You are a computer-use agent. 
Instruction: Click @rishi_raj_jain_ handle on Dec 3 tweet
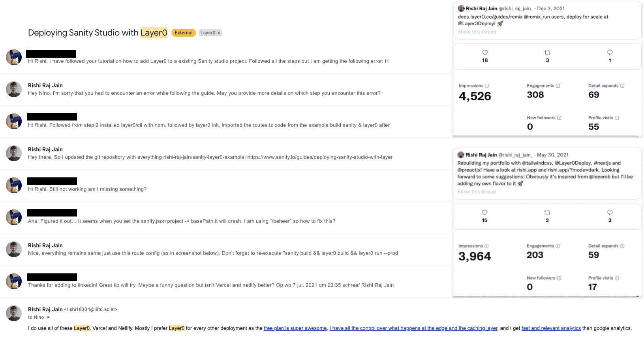click(x=516, y=8)
